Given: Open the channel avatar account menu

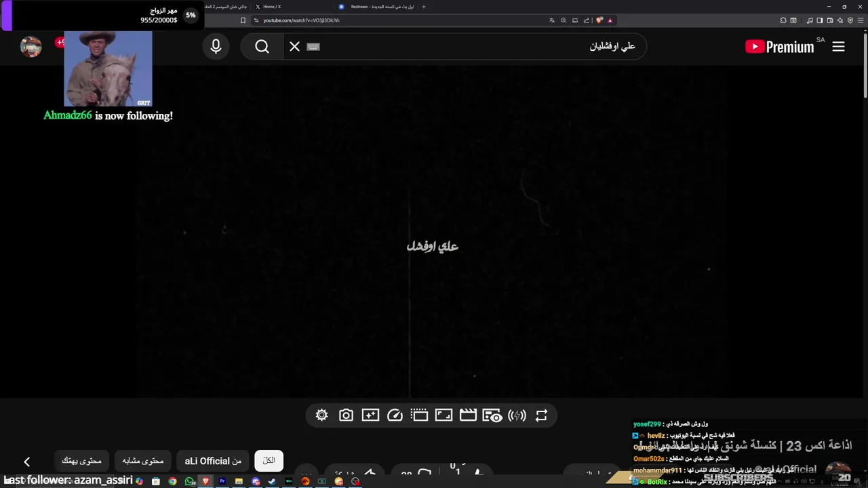Looking at the screenshot, I should pos(31,47).
